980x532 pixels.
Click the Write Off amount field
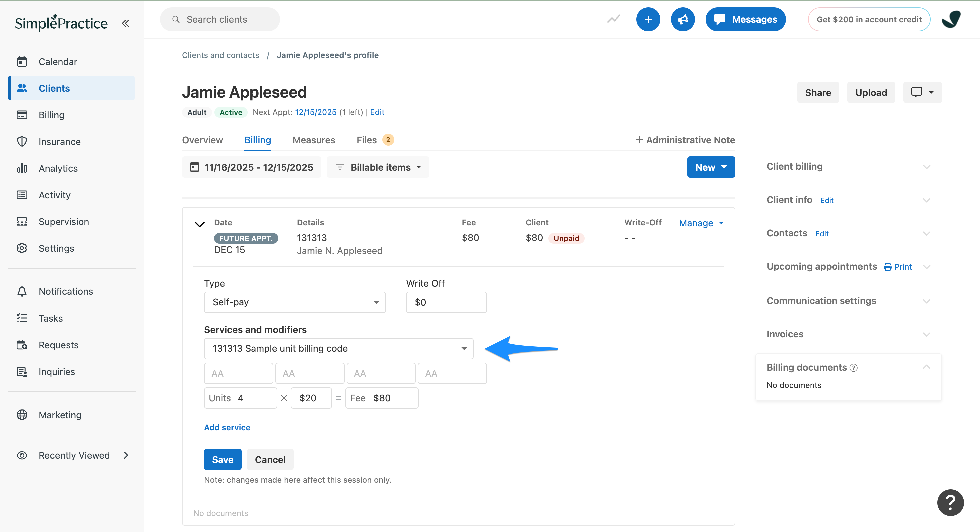pos(446,302)
